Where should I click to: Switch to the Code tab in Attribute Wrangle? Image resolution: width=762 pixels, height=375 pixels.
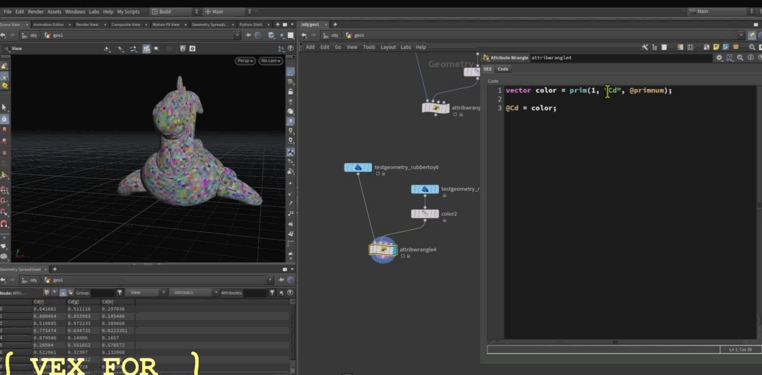pyautogui.click(x=502, y=69)
